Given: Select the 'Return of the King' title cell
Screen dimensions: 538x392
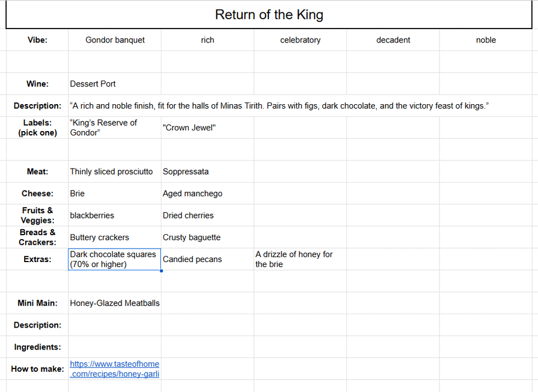Looking at the screenshot, I should [269, 15].
